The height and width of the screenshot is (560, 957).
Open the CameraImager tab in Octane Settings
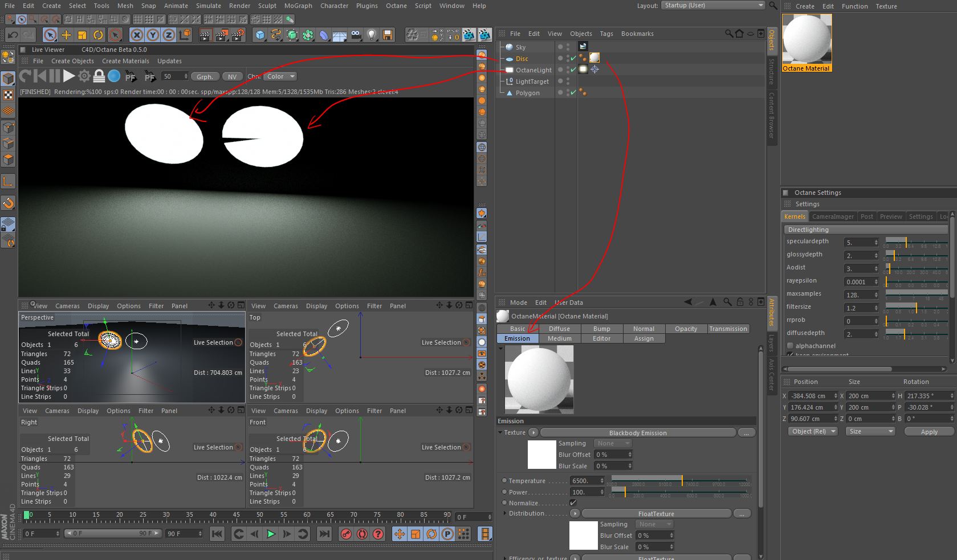coord(833,216)
